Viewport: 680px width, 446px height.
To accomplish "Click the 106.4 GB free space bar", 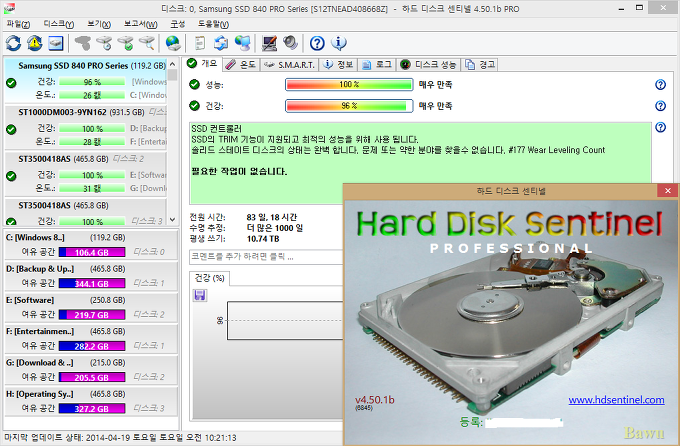I will (x=92, y=252).
